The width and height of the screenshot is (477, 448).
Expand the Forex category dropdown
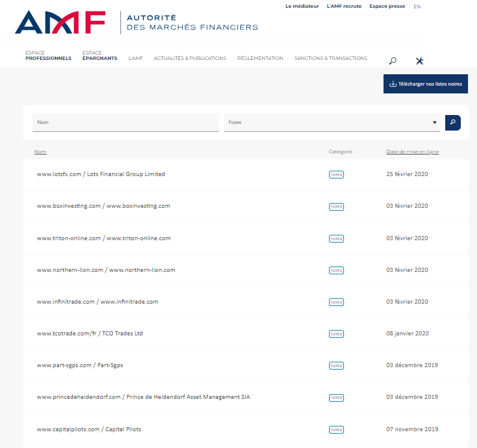[x=331, y=122]
